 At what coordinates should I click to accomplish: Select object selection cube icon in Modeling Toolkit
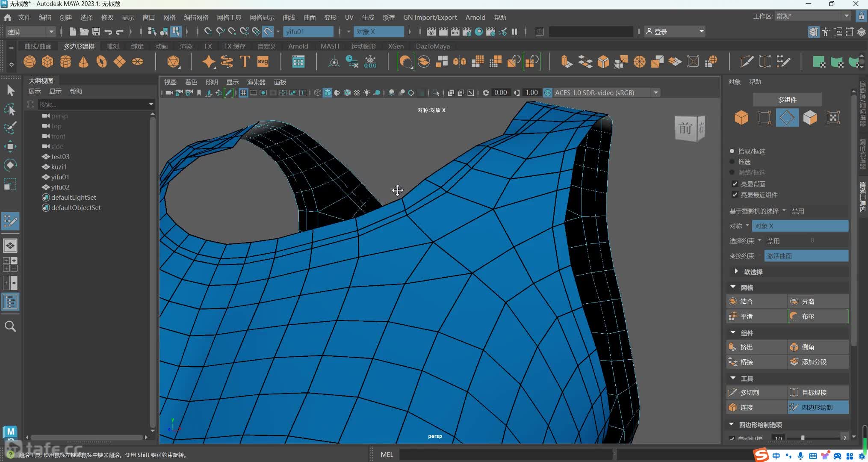[x=741, y=118]
